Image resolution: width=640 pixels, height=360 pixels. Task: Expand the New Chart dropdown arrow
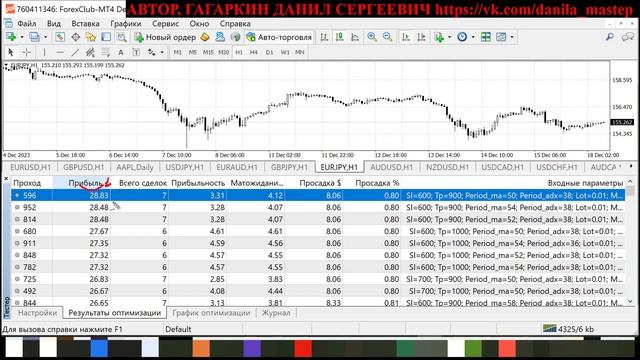point(22,37)
